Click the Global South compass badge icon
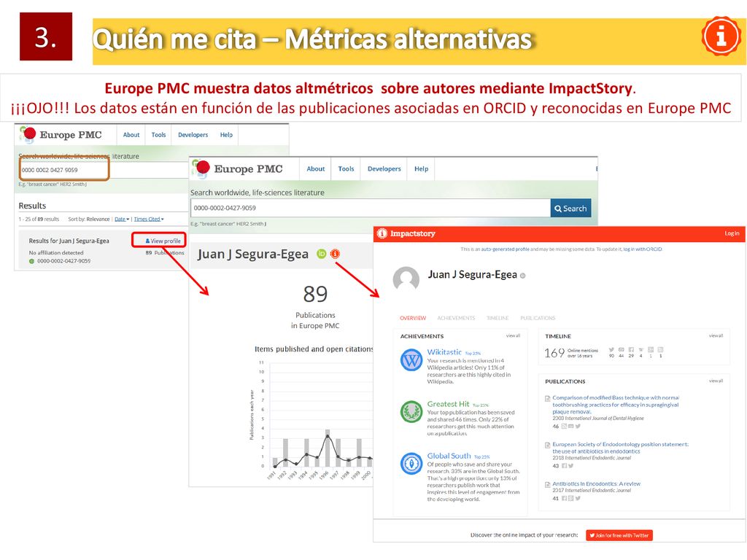 (411, 463)
